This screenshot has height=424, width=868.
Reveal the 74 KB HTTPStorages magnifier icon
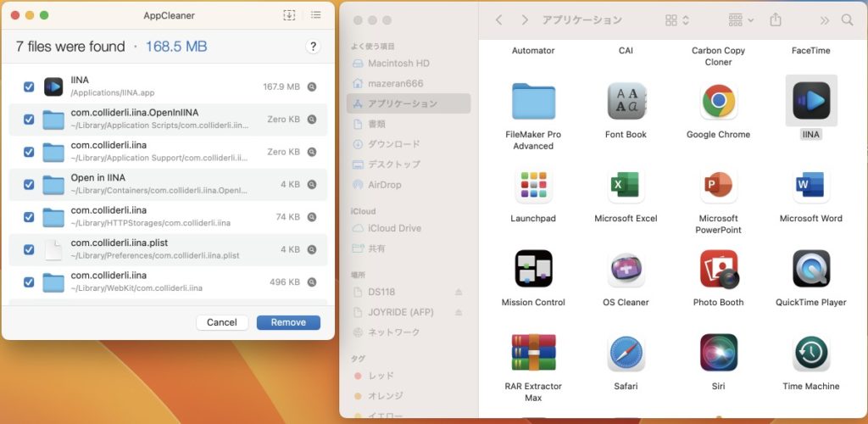(x=312, y=217)
